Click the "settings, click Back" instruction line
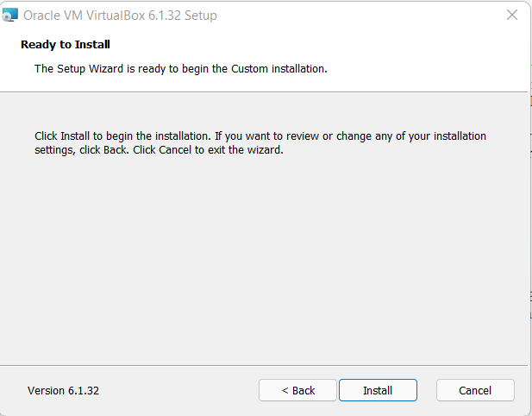532x416 pixels. click(159, 149)
